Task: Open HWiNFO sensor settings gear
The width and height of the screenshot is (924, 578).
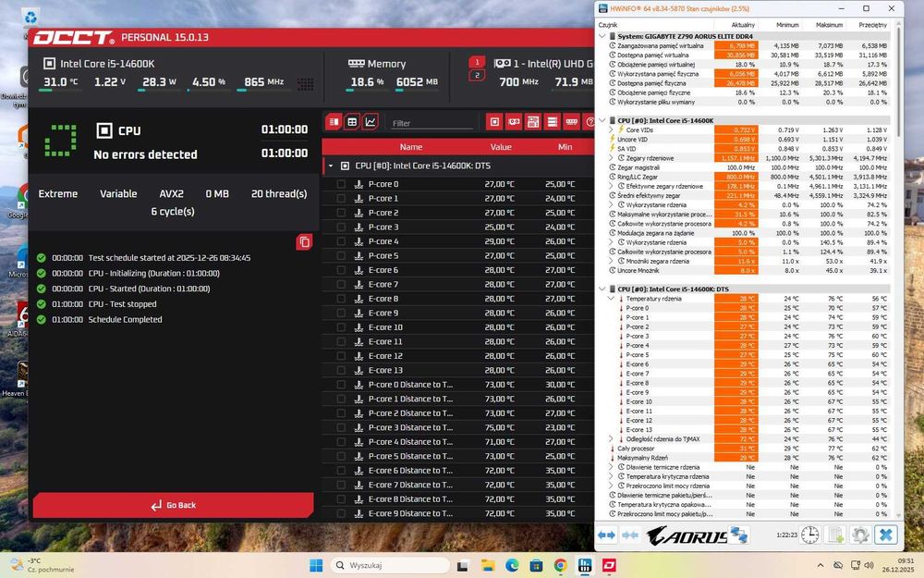Action: [x=860, y=535]
